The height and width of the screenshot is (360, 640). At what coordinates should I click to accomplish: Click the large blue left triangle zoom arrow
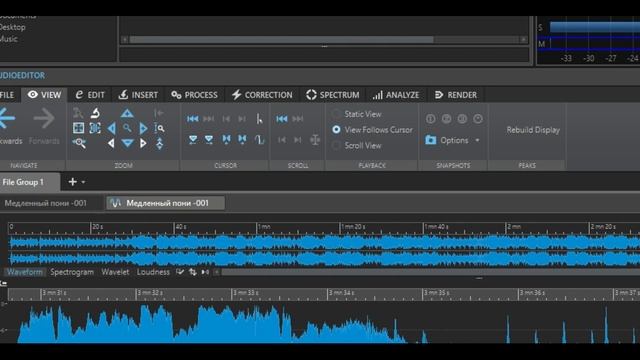(111, 128)
